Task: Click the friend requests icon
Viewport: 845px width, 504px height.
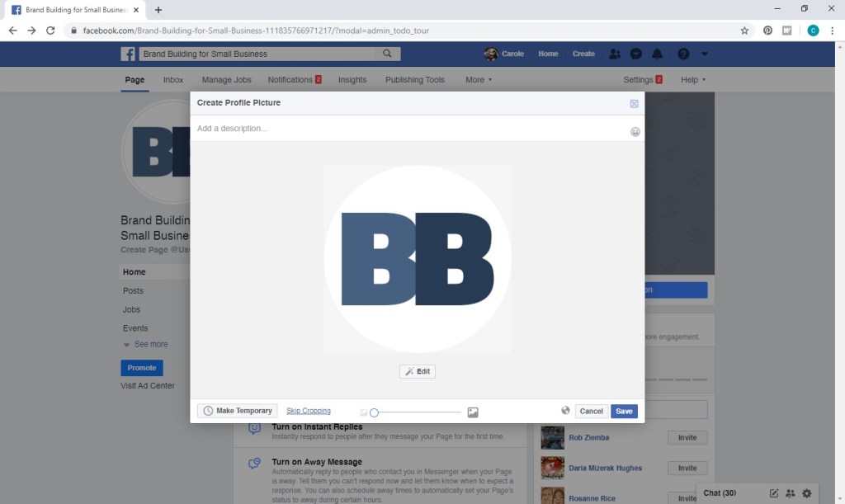Action: tap(615, 54)
